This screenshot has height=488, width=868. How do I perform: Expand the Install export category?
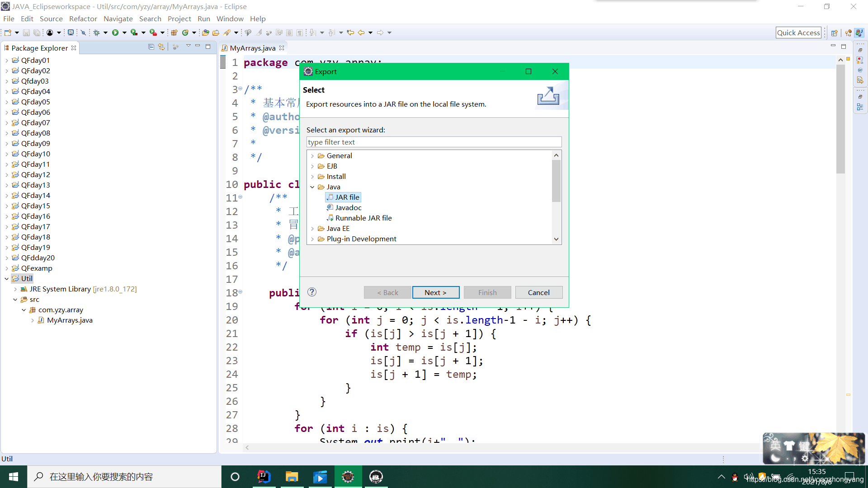pyautogui.click(x=312, y=177)
